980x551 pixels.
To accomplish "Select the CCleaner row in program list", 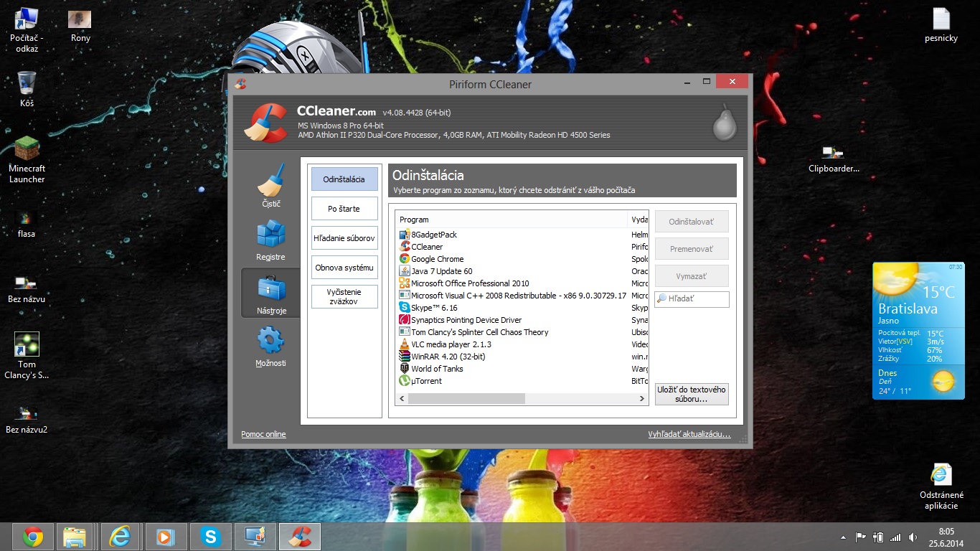I will (x=523, y=247).
